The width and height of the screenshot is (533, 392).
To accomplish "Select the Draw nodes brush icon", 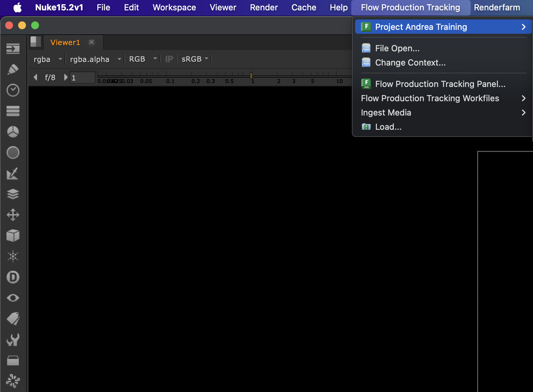I will point(13,69).
